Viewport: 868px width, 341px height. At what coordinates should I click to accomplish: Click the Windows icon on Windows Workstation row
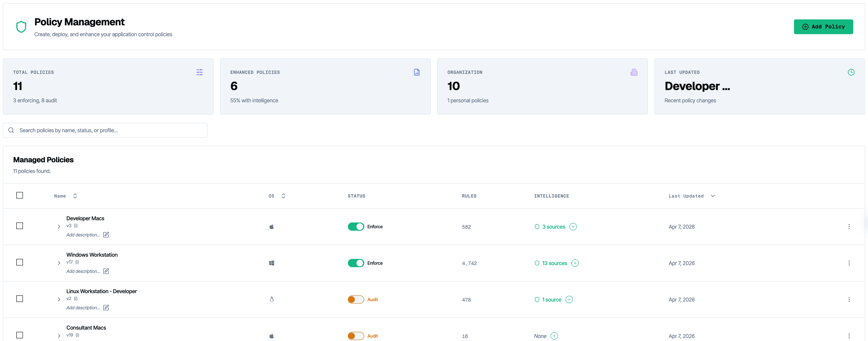[271, 263]
